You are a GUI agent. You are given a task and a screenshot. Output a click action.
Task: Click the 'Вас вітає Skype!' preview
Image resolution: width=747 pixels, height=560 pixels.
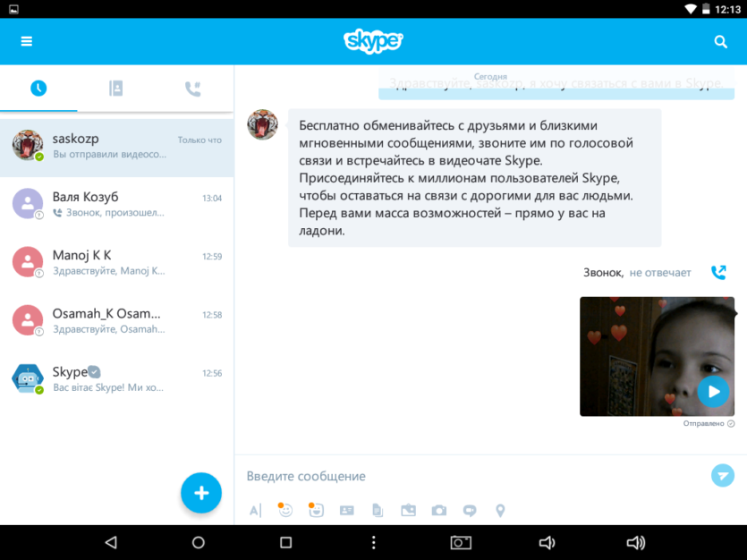(x=108, y=387)
